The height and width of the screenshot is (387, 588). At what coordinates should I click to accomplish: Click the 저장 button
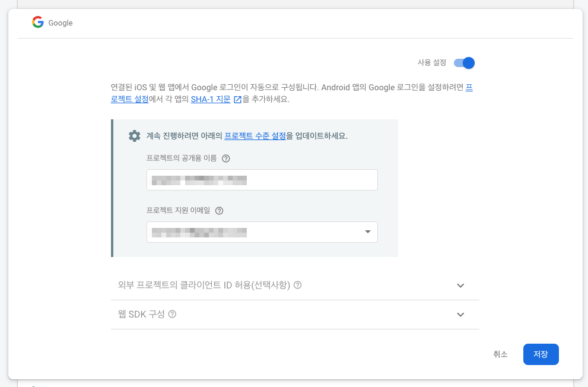541,354
